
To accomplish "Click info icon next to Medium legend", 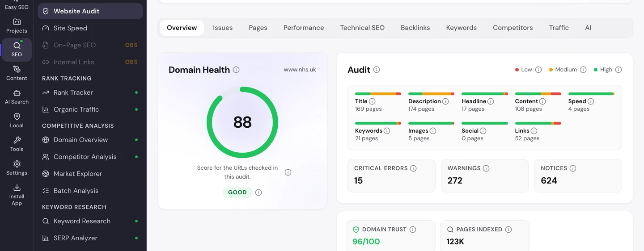I will pyautogui.click(x=583, y=70).
